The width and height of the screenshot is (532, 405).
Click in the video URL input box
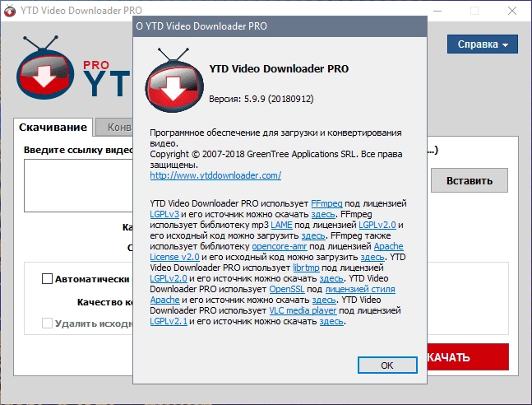[x=78, y=185]
